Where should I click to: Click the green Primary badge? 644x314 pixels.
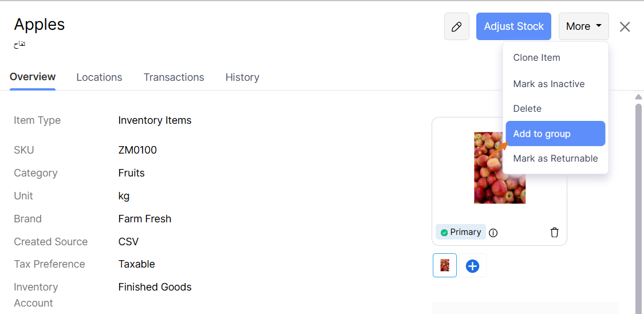(x=461, y=232)
